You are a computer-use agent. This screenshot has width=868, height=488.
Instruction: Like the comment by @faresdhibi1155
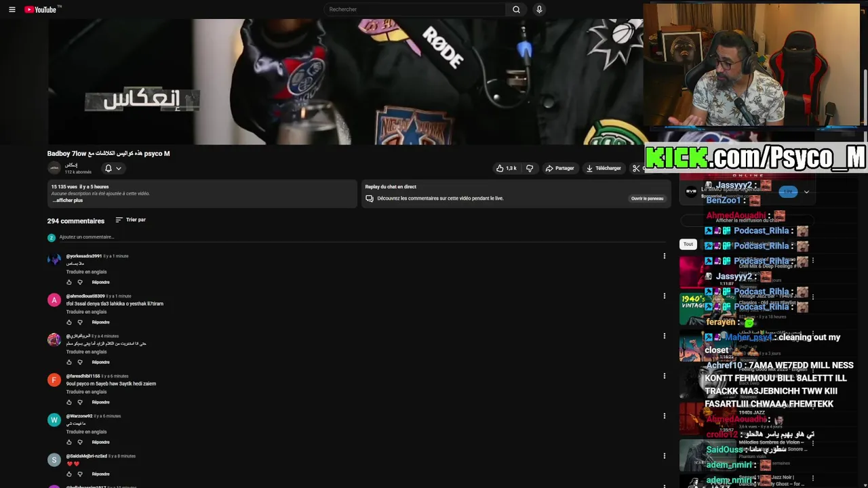tap(69, 402)
